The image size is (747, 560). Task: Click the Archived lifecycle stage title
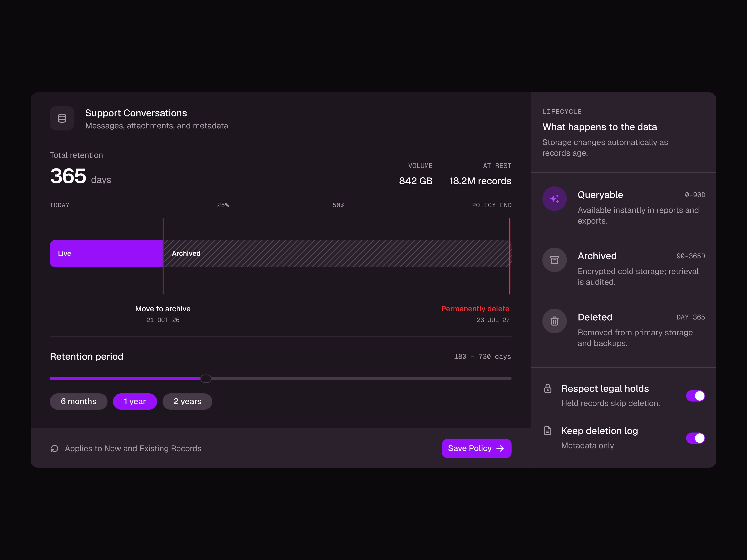(597, 256)
